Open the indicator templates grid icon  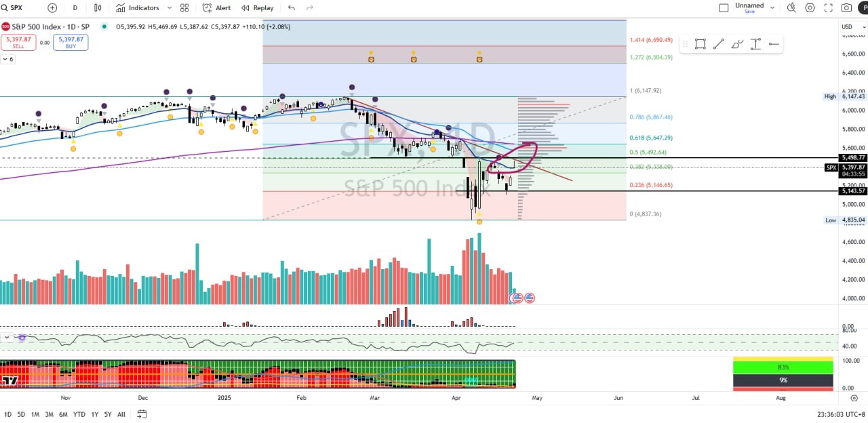pyautogui.click(x=184, y=7)
